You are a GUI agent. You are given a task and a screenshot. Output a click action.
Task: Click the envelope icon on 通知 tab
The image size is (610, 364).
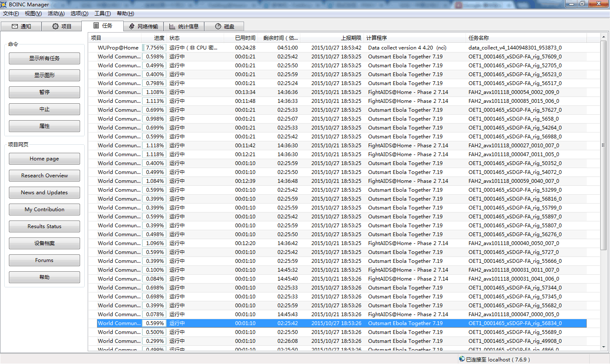click(15, 26)
